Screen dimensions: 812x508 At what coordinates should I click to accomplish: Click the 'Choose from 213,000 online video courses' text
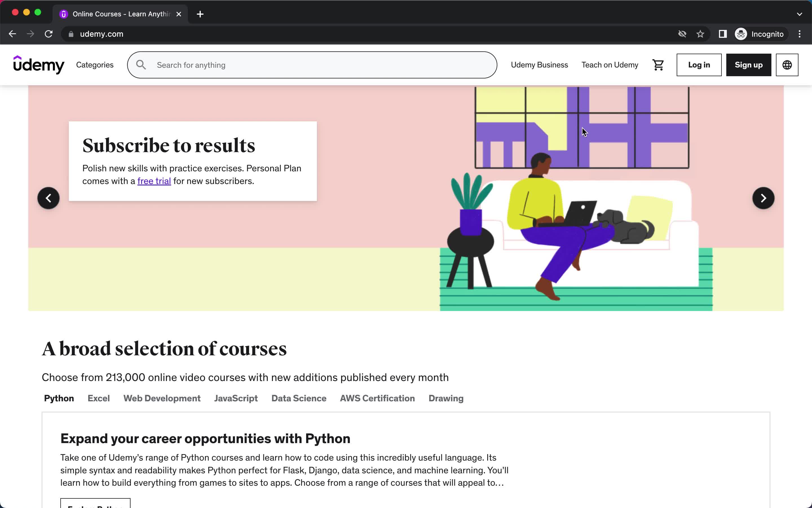pos(245,377)
